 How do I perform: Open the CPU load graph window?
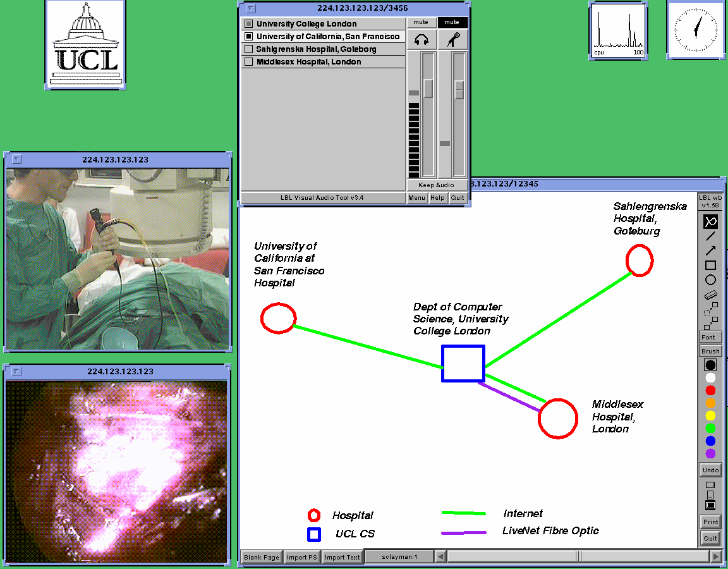click(x=619, y=30)
